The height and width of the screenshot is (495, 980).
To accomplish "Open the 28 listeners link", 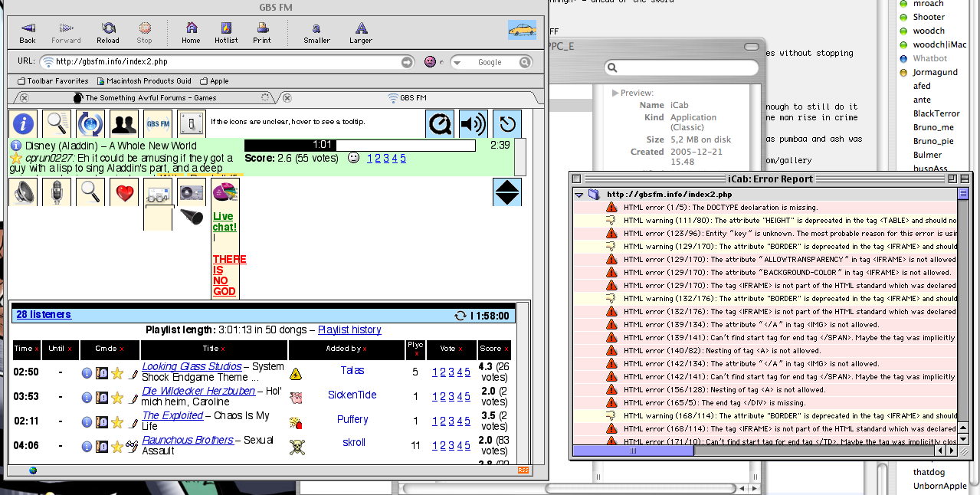I will click(44, 314).
